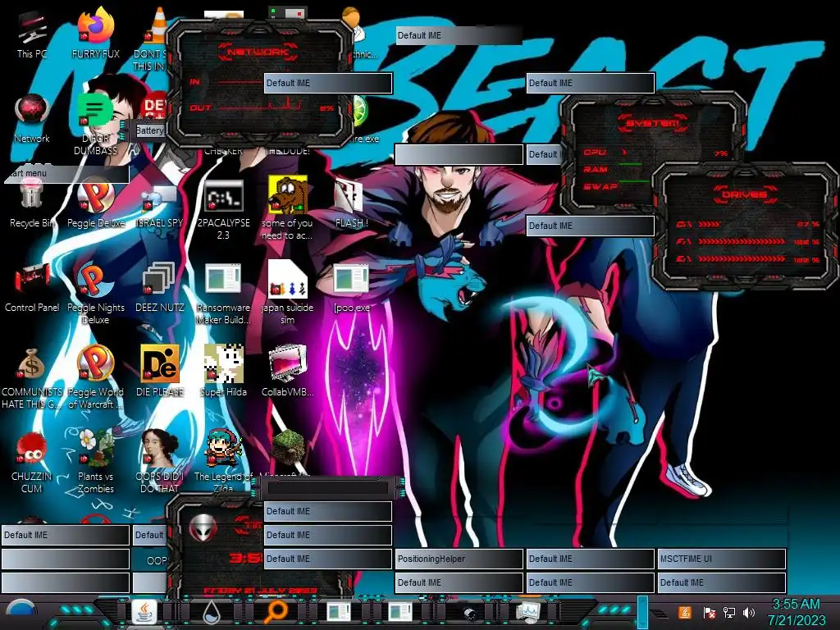Screen dimensions: 840x630
Task: Open the orange magnifier taskbar icon
Action: tap(276, 612)
